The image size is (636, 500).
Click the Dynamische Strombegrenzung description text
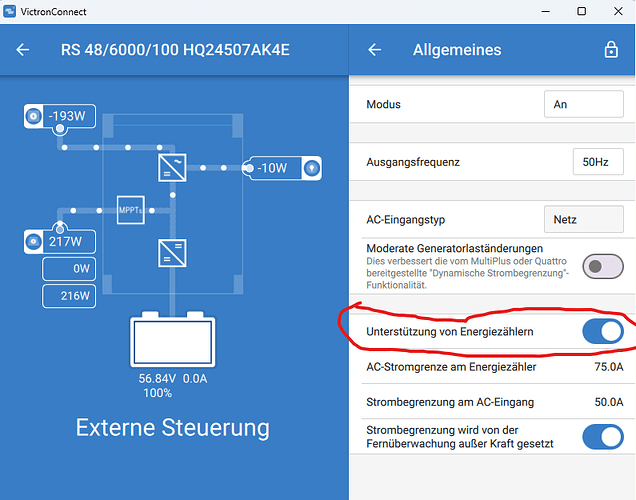[468, 273]
